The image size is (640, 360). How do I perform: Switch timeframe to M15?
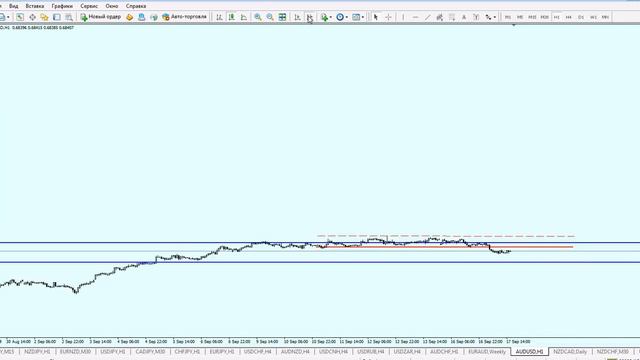click(x=532, y=17)
